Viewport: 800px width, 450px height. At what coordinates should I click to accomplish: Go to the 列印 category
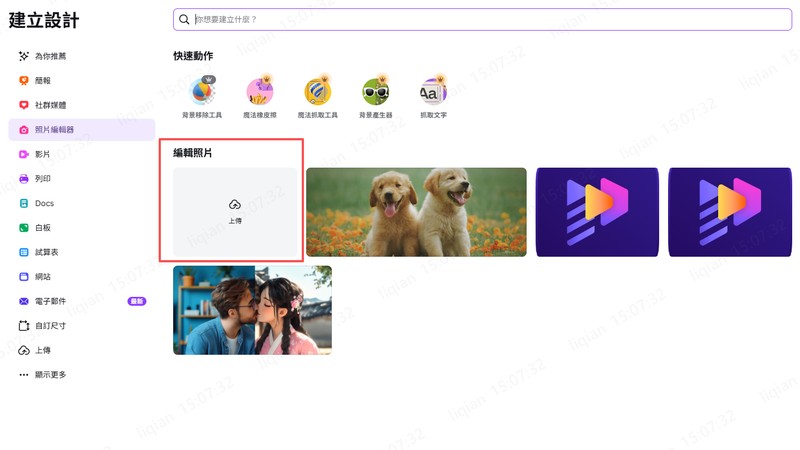click(82, 179)
